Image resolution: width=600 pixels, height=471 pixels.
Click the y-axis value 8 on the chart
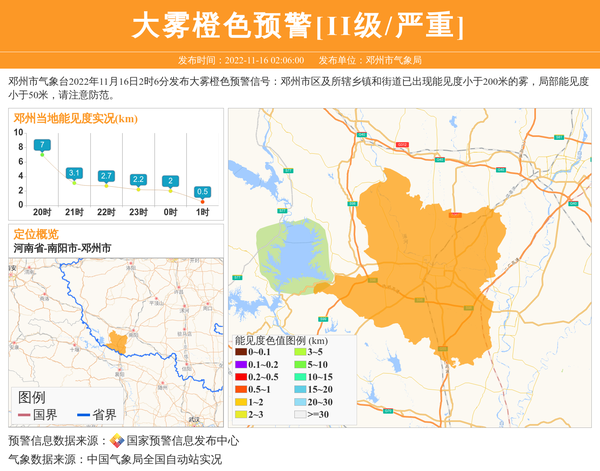[x=21, y=147]
